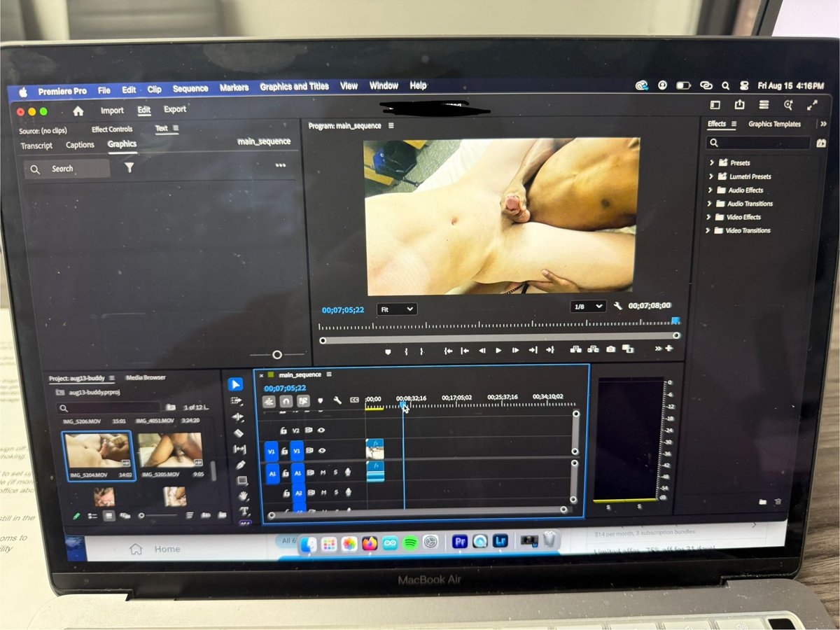Enable the Snap magnet icon in the timeline
The height and width of the screenshot is (630, 840).
coord(286,401)
